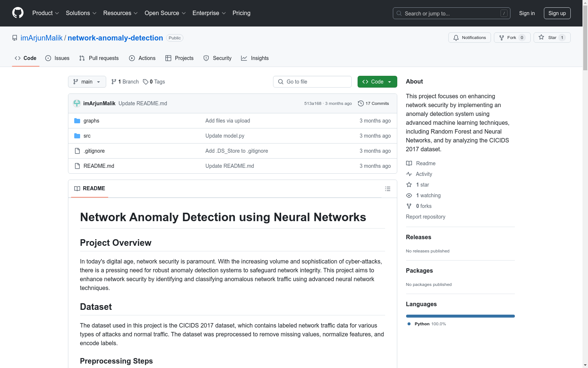This screenshot has height=368, width=588.
Task: Click the branch icon next to 1 Branch
Action: click(114, 82)
